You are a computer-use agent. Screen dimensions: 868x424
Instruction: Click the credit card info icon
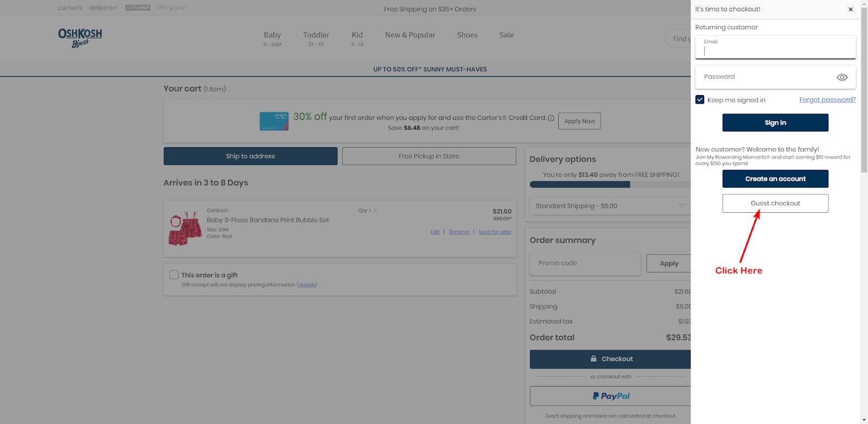coord(551,118)
